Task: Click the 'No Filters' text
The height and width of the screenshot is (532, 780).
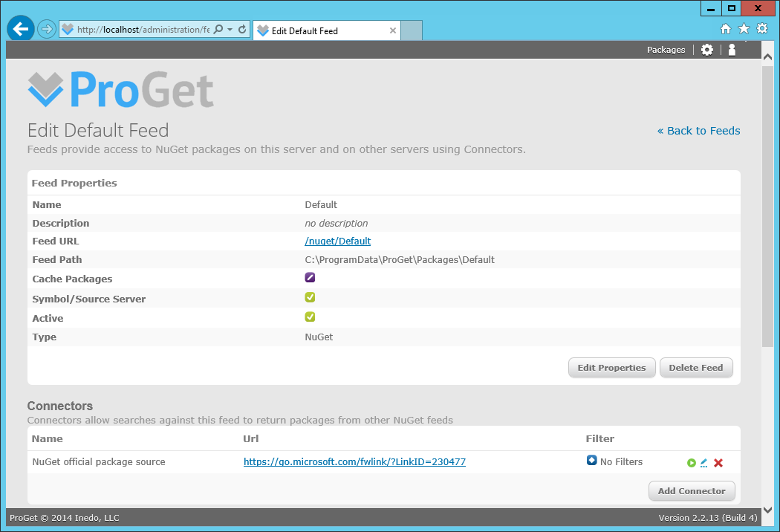Action: tap(621, 462)
